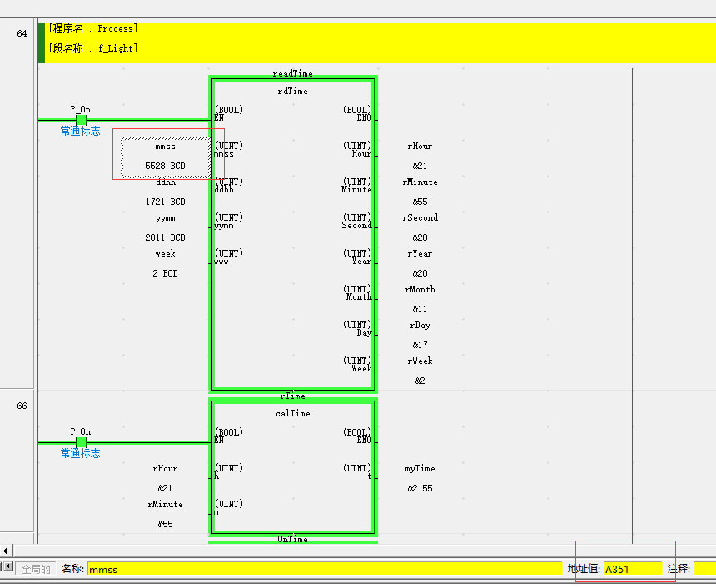Select the rSecond output variable
The height and width of the screenshot is (588, 716).
tap(420, 218)
